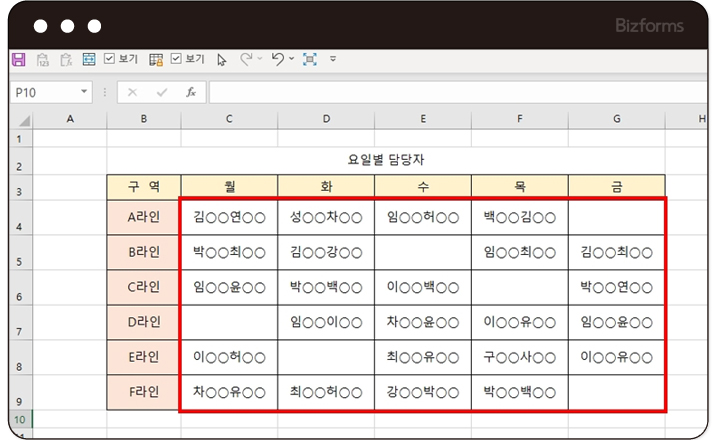The width and height of the screenshot is (715, 440).
Task: Click the Undo arrow icon
Action: 278,59
